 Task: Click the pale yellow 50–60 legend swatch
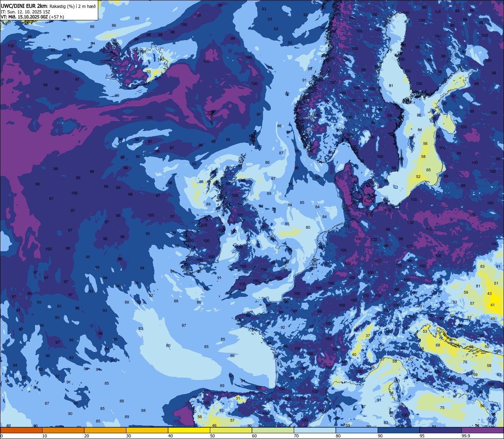click(x=231, y=430)
